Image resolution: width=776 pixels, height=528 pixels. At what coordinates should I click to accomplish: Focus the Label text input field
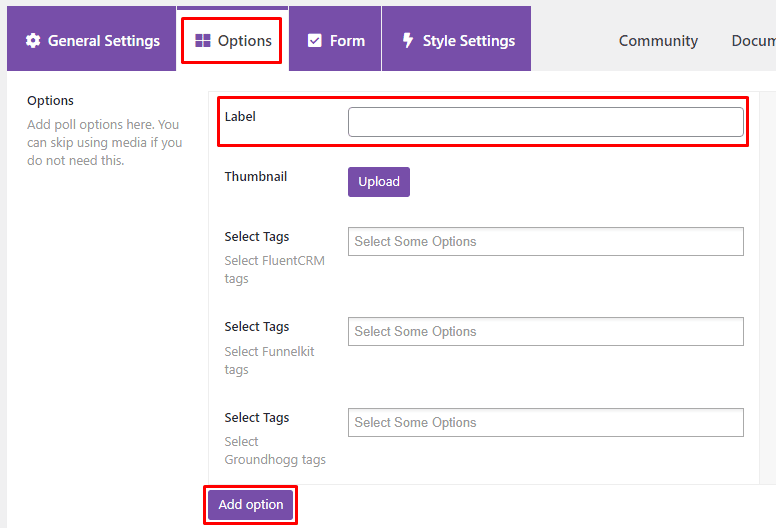[x=545, y=122]
